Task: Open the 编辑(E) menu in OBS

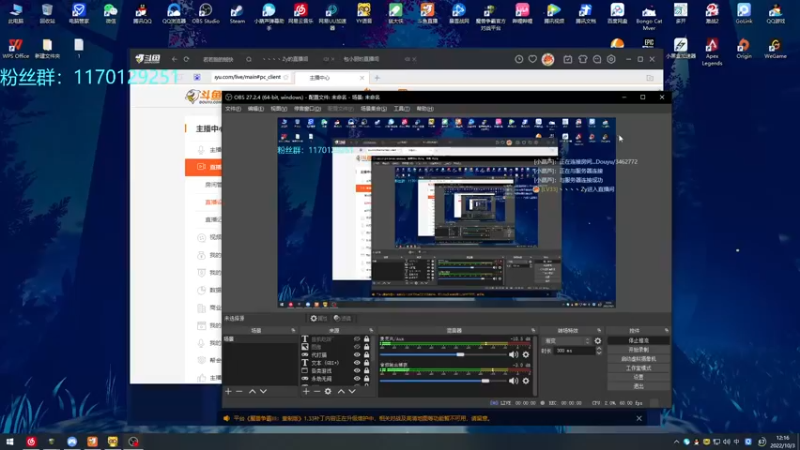Action: 256,109
